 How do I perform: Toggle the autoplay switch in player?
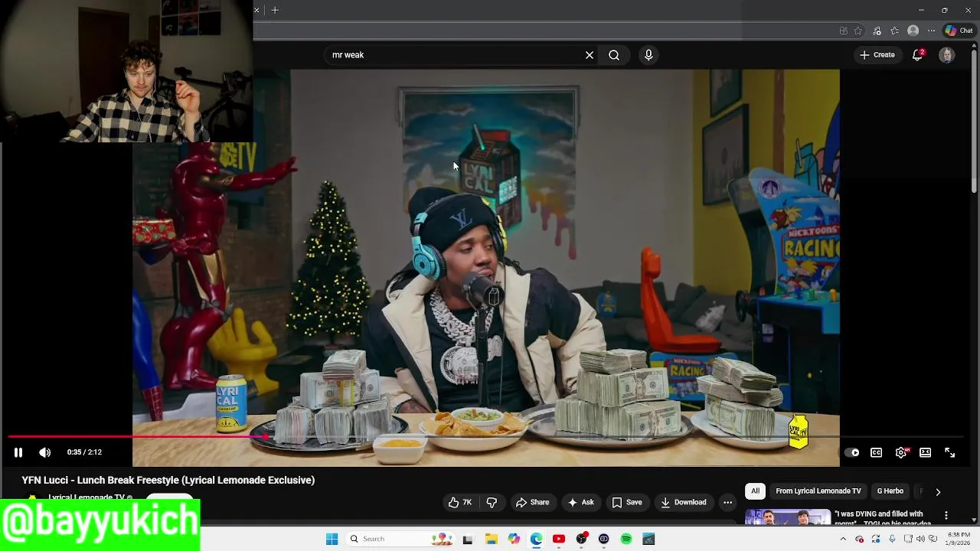tap(851, 452)
